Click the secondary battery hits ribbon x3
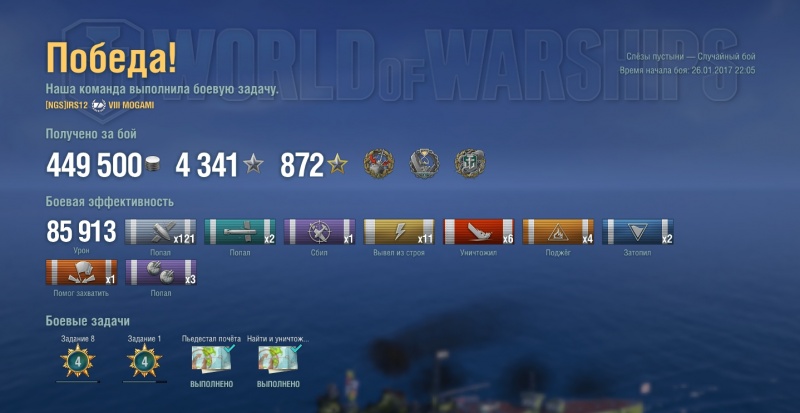The image size is (800, 413). (161, 272)
